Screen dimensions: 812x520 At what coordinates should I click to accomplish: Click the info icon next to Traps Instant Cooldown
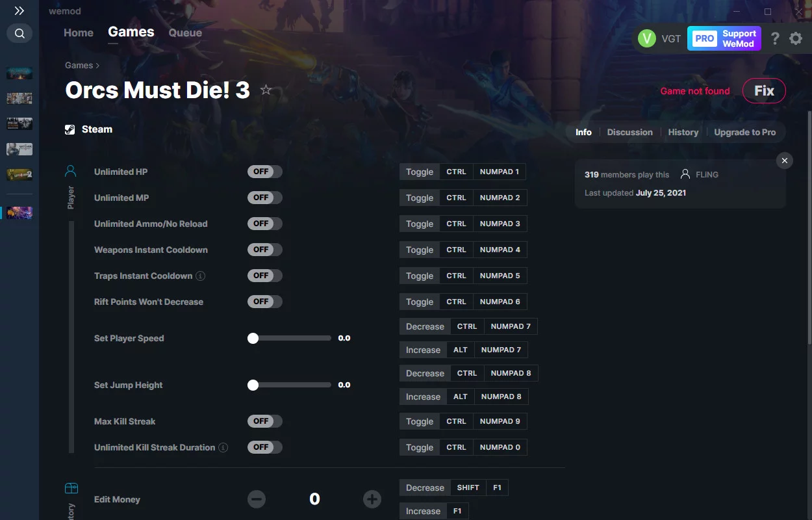201,276
